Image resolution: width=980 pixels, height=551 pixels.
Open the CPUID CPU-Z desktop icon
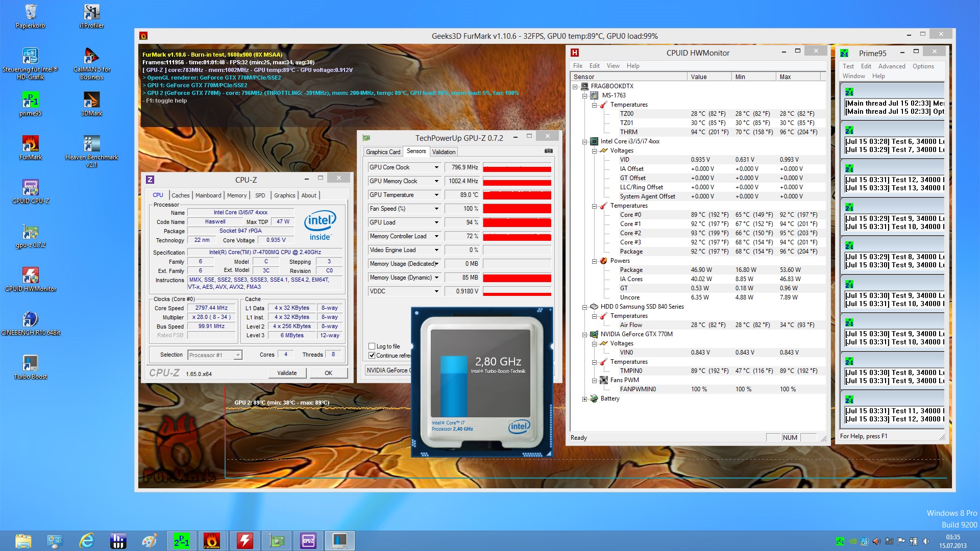[x=31, y=192]
